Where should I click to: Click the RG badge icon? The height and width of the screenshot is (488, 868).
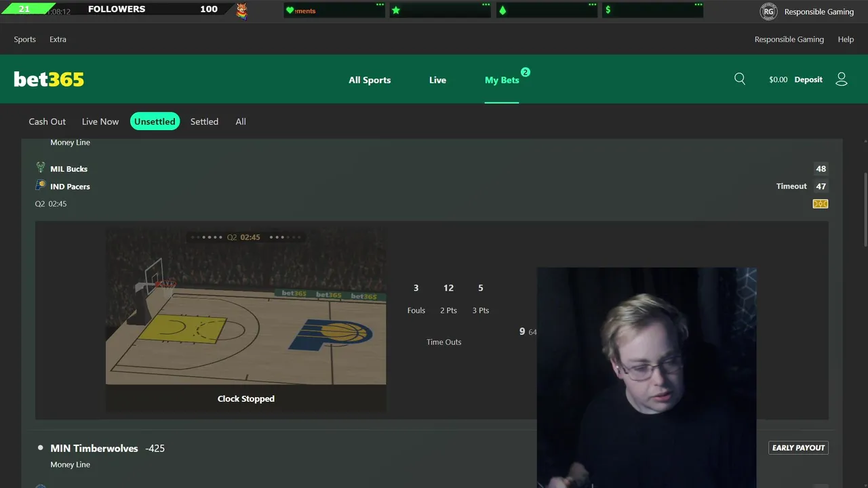pyautogui.click(x=768, y=12)
